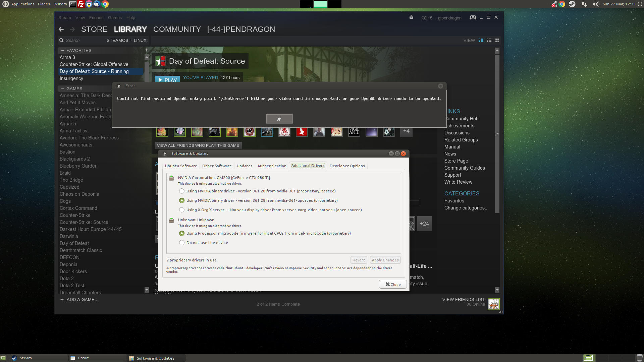The width and height of the screenshot is (644, 362).
Task: Open the Friends menu in Steam
Action: [x=96, y=17]
